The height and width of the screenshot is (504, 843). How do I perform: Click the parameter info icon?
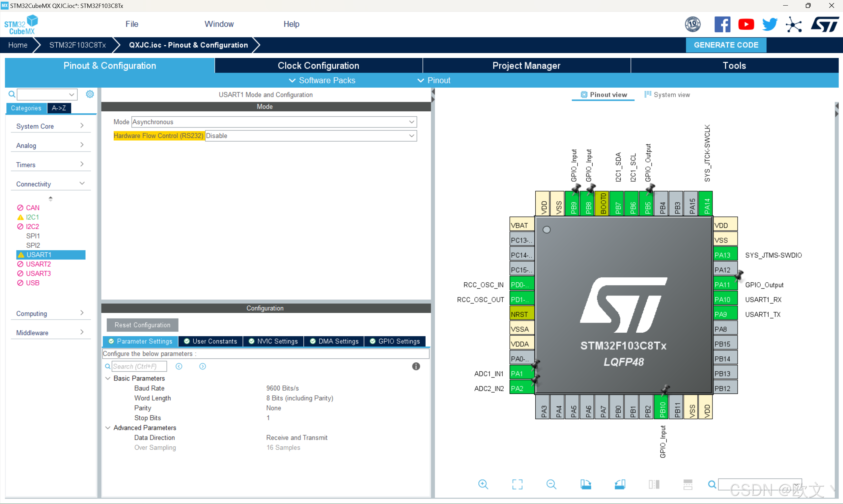click(416, 366)
